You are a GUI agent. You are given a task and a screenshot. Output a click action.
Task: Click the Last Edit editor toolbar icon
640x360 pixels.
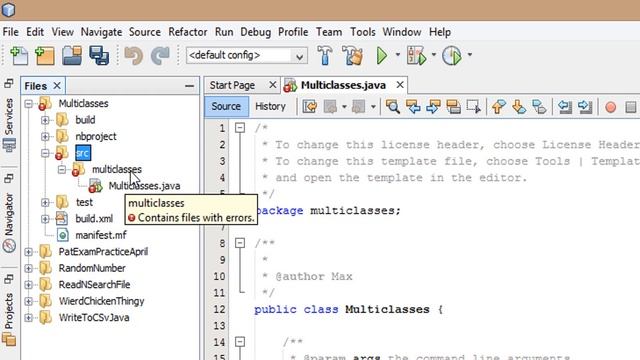tap(310, 107)
